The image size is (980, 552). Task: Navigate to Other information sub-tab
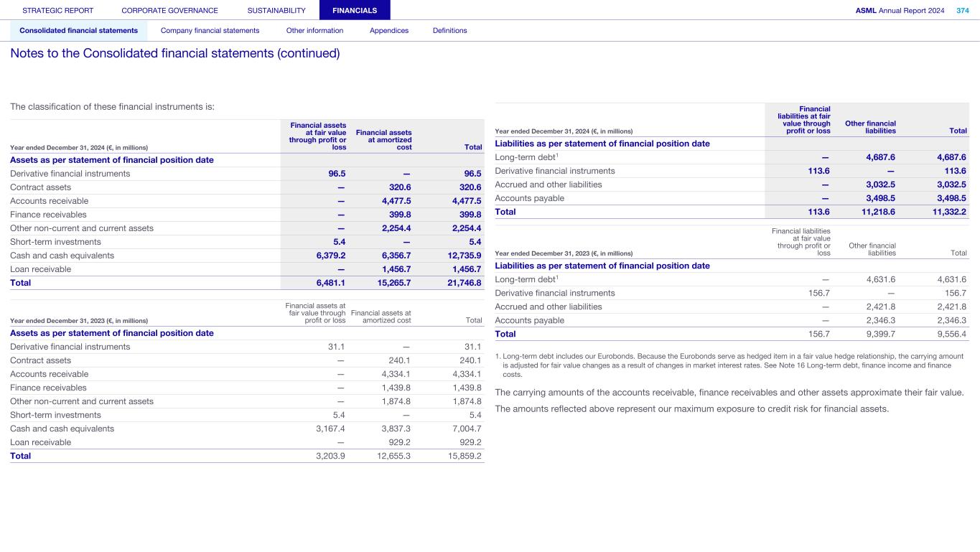click(x=314, y=31)
